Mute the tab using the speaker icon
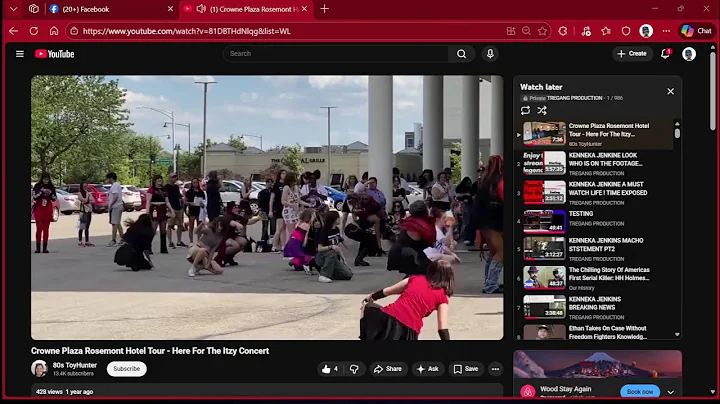The image size is (720, 404). (201, 9)
